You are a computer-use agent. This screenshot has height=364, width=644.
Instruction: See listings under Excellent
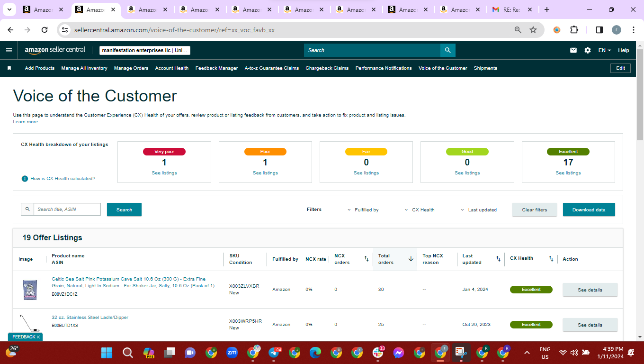point(568,173)
